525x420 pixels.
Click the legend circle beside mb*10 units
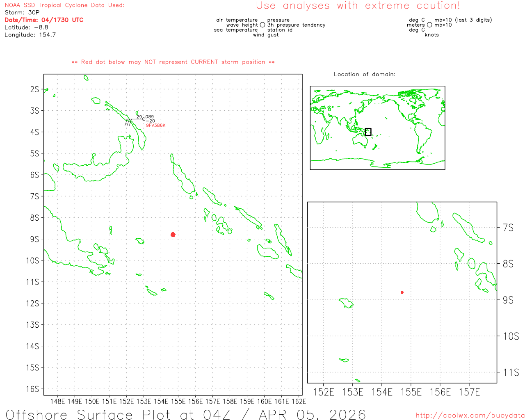click(x=429, y=25)
